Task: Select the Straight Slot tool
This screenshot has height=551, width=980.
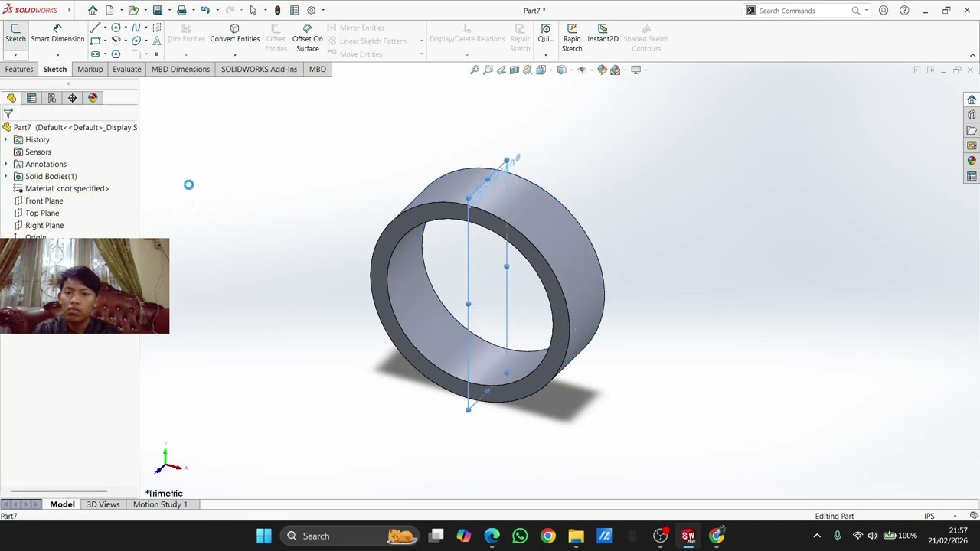Action: coord(95,54)
